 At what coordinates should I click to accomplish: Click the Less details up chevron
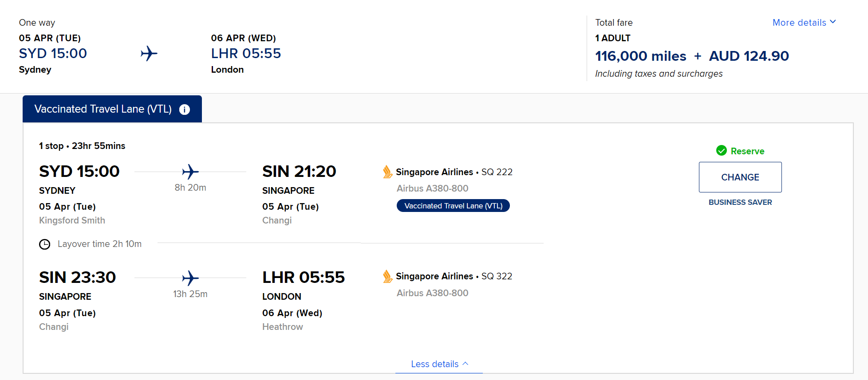[x=466, y=364]
